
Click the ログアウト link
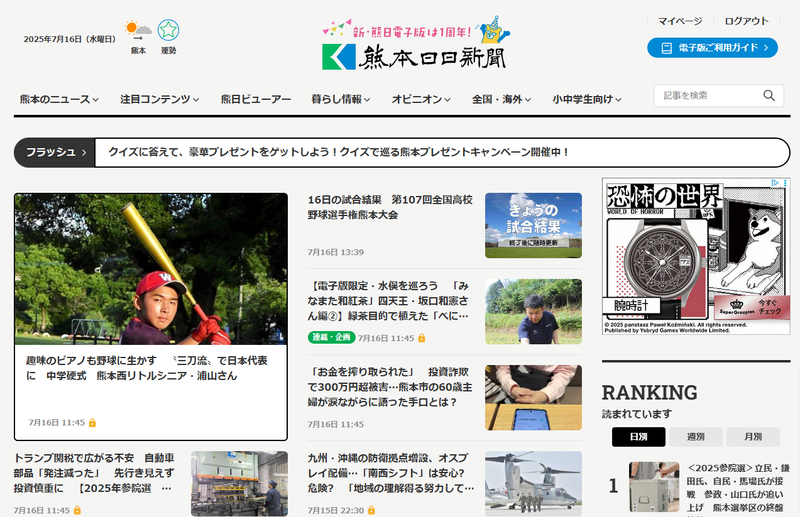746,21
